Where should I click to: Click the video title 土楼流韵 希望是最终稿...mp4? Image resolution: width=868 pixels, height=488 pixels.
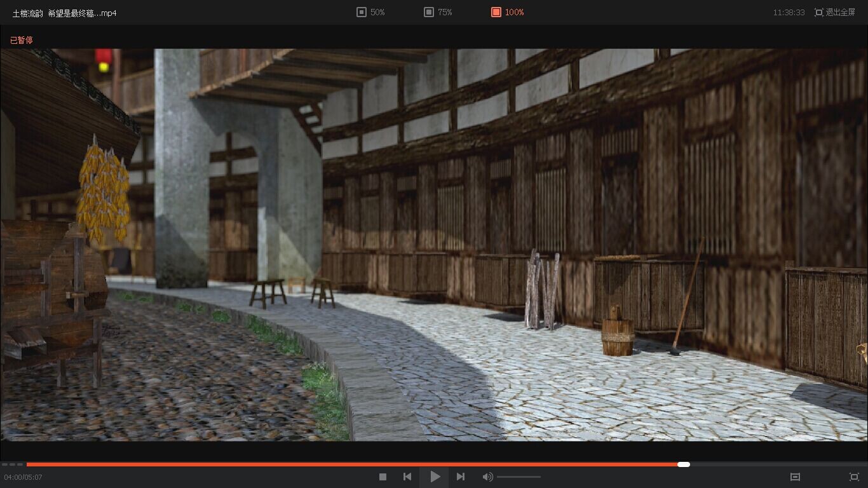tap(64, 13)
